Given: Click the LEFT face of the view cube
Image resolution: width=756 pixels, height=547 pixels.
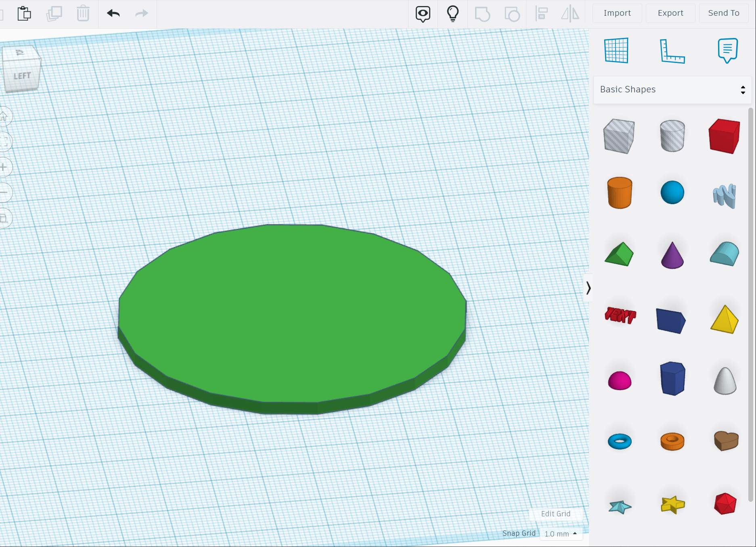Looking at the screenshot, I should (x=23, y=75).
